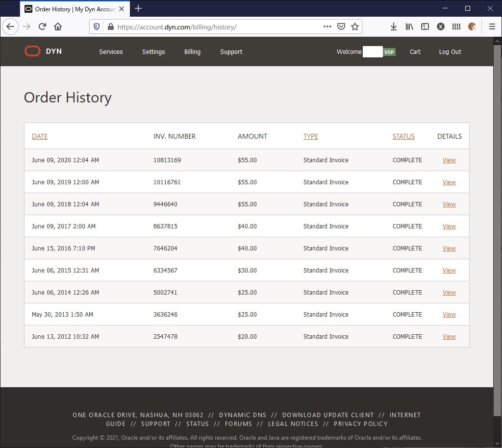
Task: Click the May 30, 2013 1:50 AM date
Action: tap(62, 315)
